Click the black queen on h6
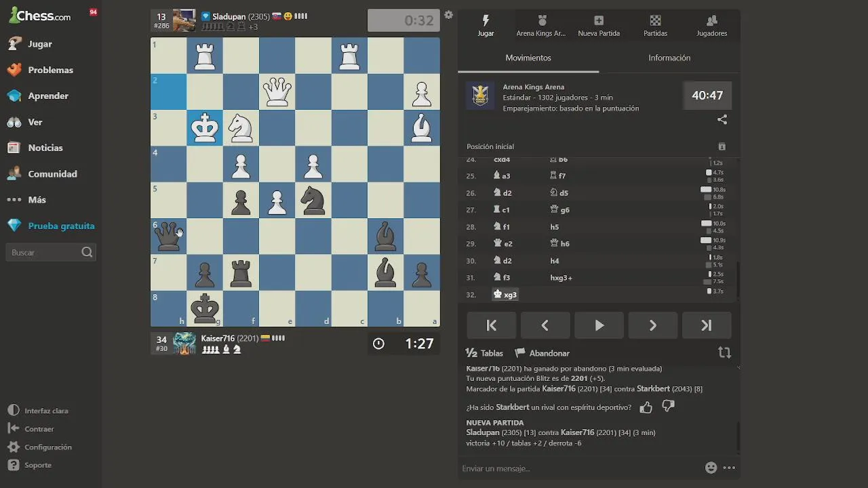Screen dimensions: 868x488 tap(168, 237)
